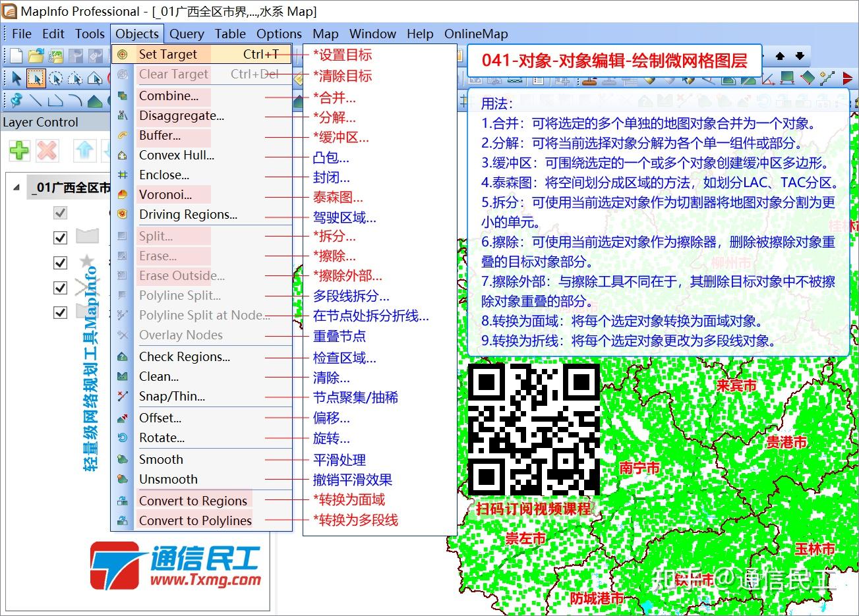Click the green rectangle with red baseline icon
The height and width of the screenshot is (616, 859).
(787, 79)
